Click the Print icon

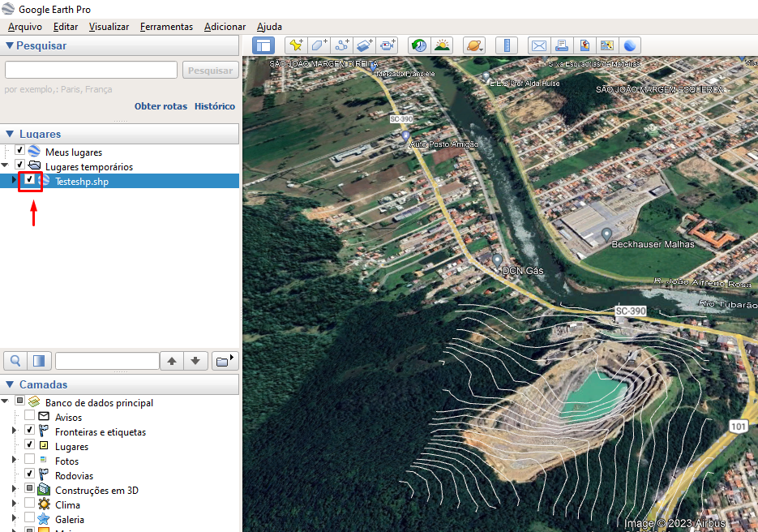(561, 46)
